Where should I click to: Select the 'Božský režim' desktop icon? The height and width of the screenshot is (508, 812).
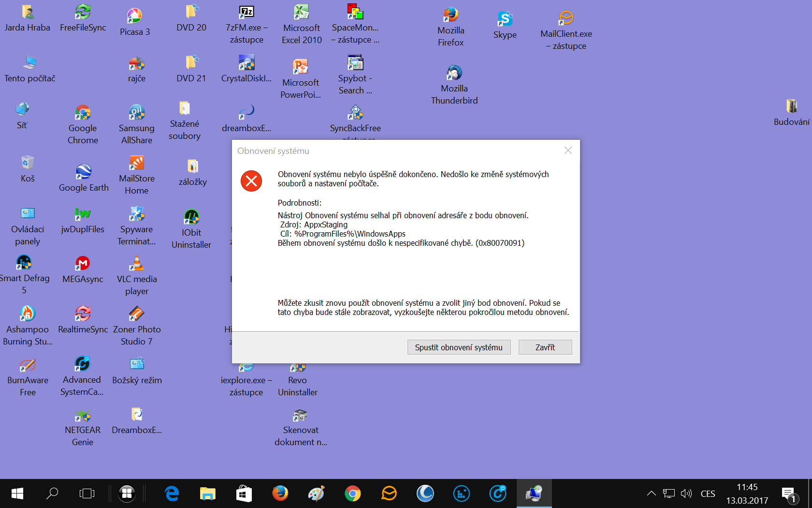pos(137,371)
